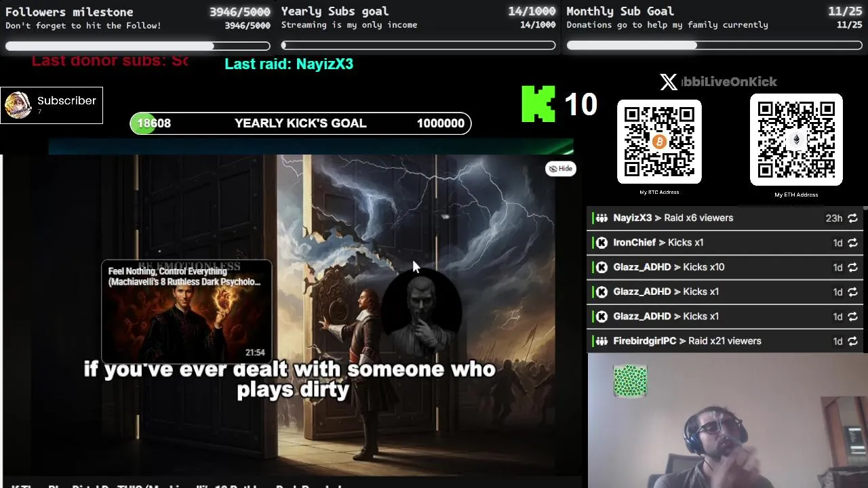The height and width of the screenshot is (488, 868).
Task: Click the 'Followers milestone' title
Action: [69, 12]
